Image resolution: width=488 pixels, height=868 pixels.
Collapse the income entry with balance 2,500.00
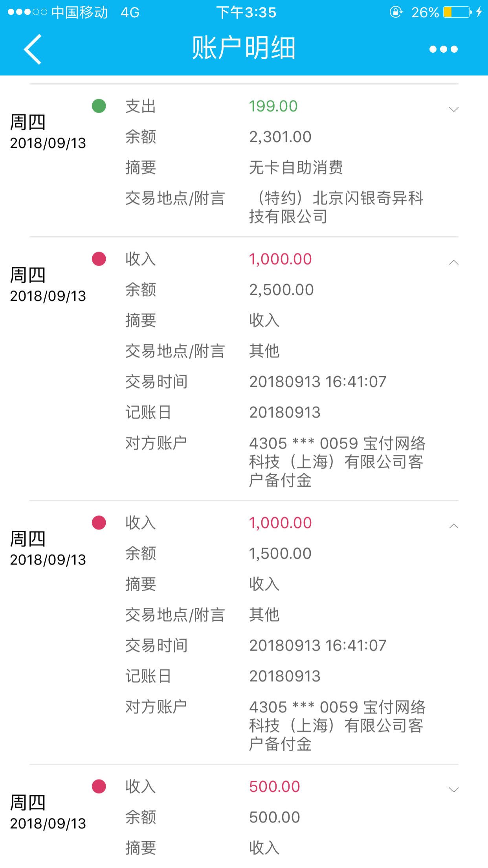453,262
